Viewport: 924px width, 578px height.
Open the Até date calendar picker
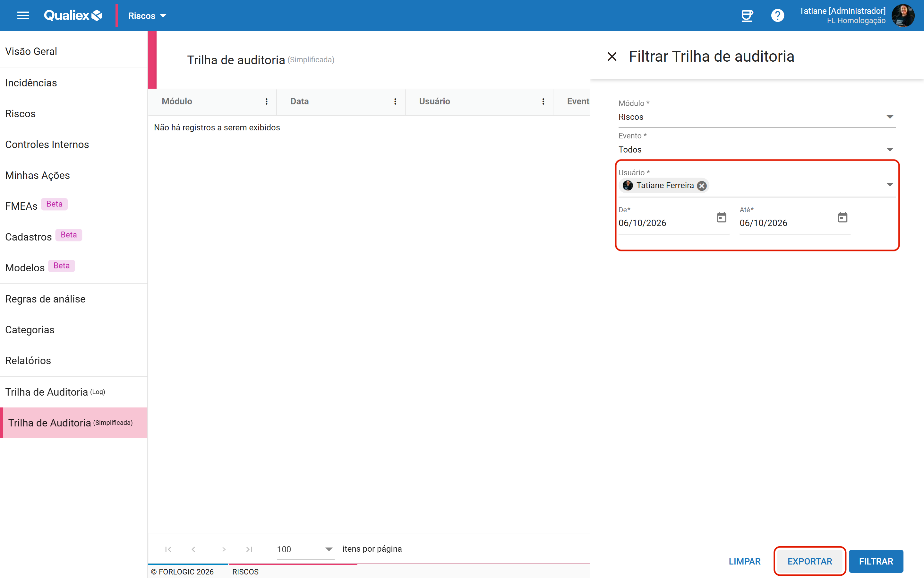(x=843, y=217)
